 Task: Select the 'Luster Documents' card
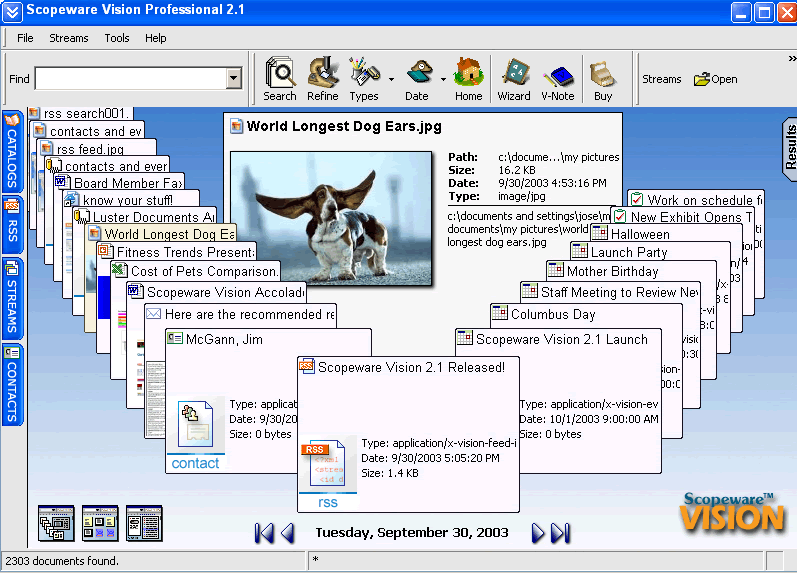point(145,217)
